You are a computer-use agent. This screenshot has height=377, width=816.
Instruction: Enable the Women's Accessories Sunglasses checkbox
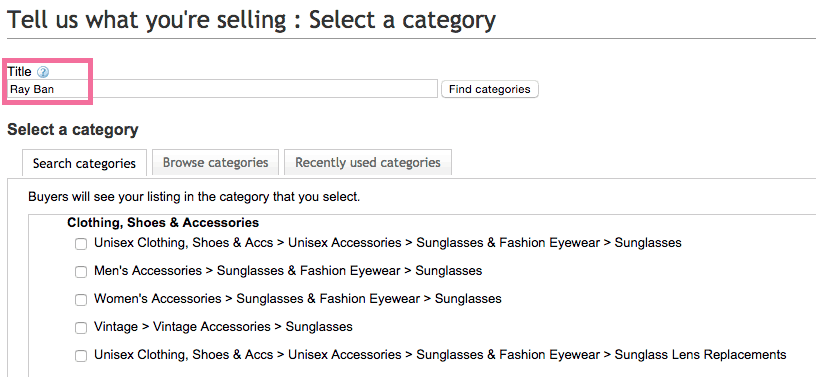click(81, 300)
